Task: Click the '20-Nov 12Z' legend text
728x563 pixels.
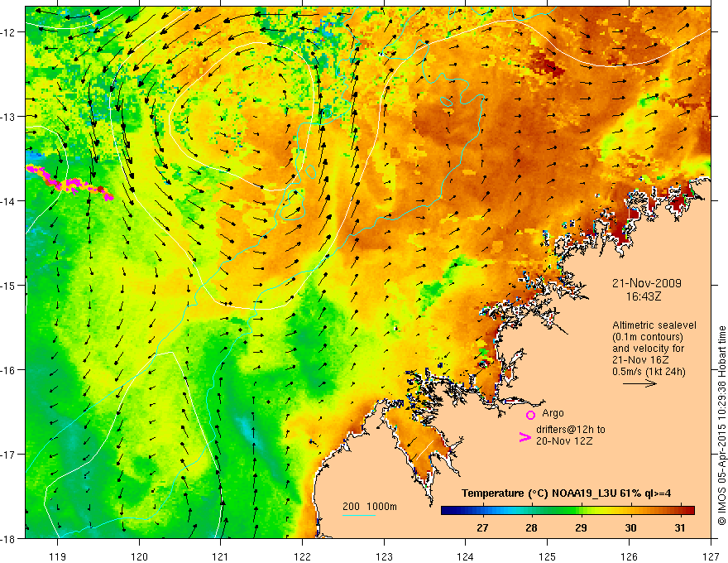Action: click(564, 440)
